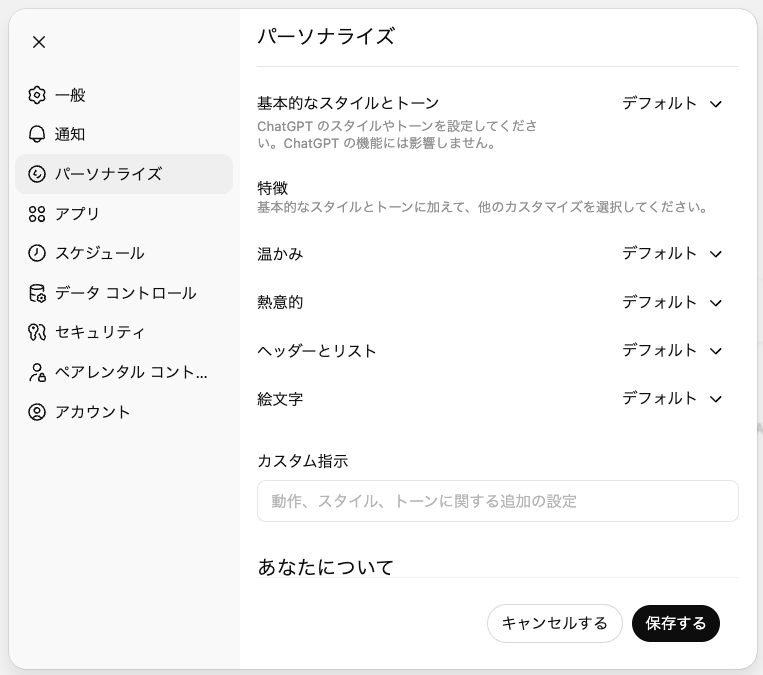The height and width of the screenshot is (675, 763).
Task: Click the アカウント profile icon
Action: [37, 412]
